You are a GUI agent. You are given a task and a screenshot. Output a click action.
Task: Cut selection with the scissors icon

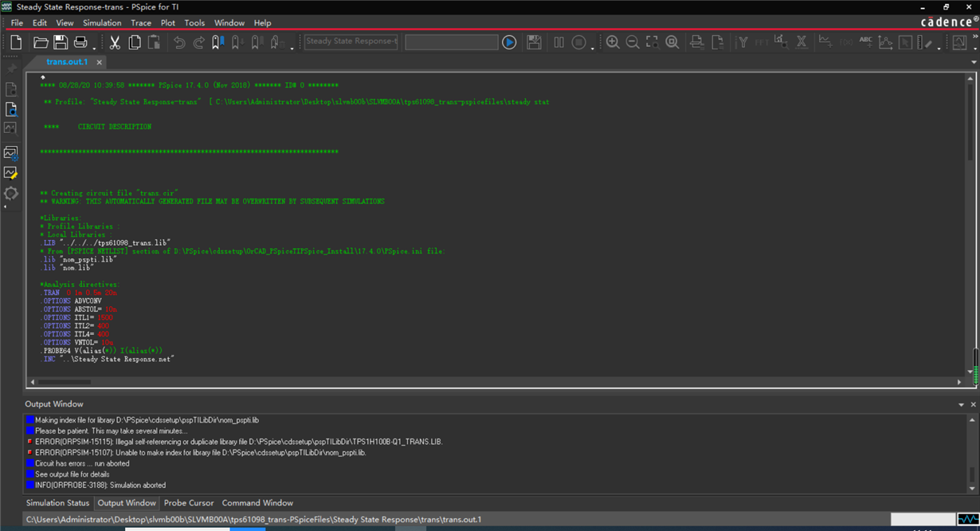pyautogui.click(x=115, y=42)
